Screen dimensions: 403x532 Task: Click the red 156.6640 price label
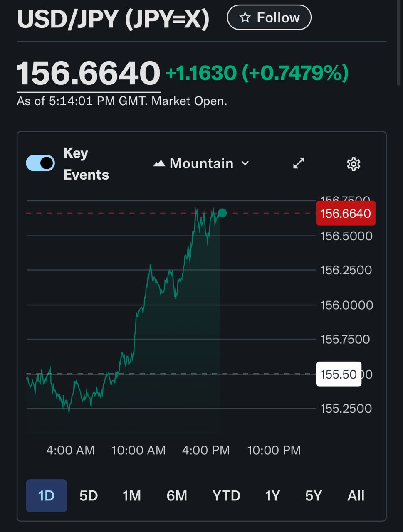pos(346,213)
